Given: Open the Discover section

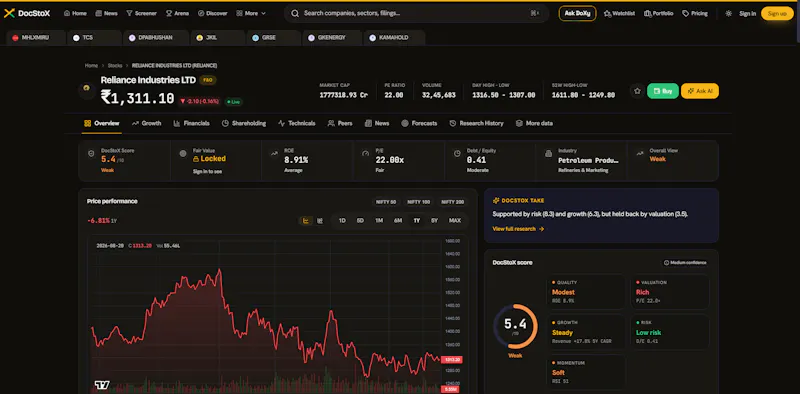Looking at the screenshot, I should 212,14.
